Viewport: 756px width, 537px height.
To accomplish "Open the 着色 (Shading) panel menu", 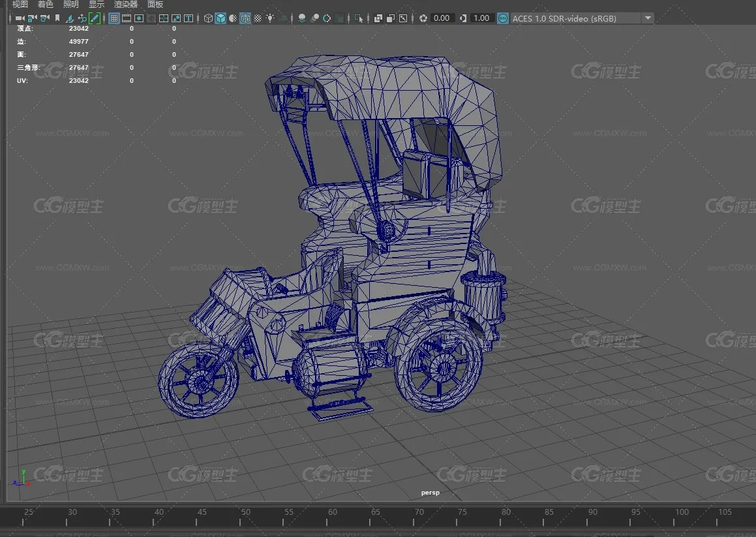I will point(45,5).
